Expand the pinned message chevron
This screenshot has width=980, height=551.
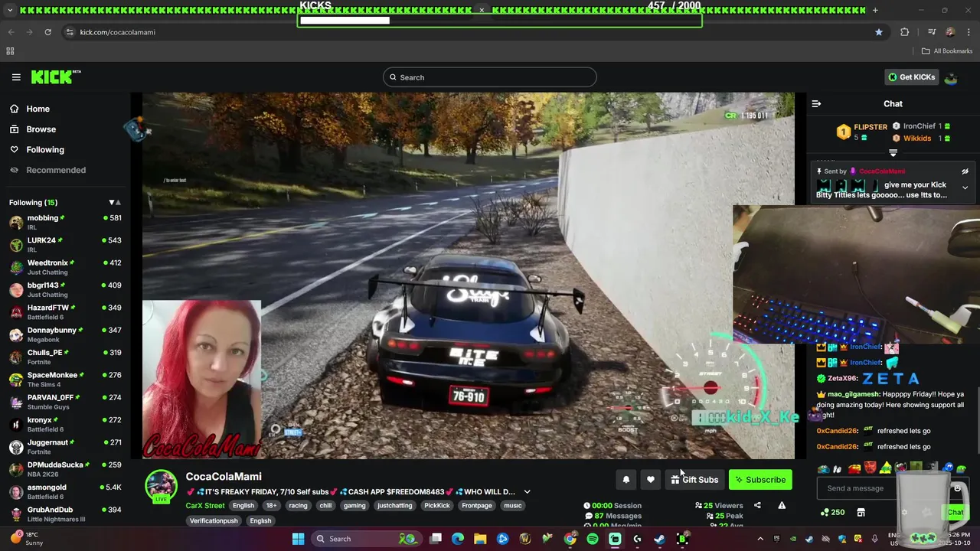[x=965, y=187]
